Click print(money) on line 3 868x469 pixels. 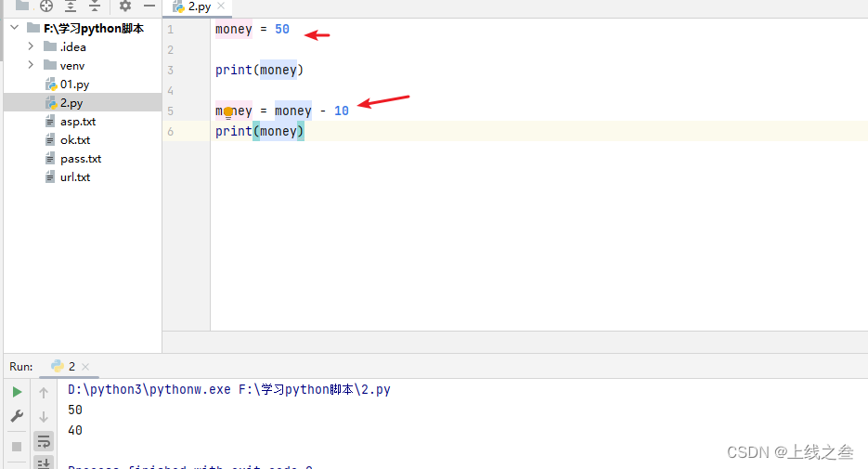pos(259,71)
